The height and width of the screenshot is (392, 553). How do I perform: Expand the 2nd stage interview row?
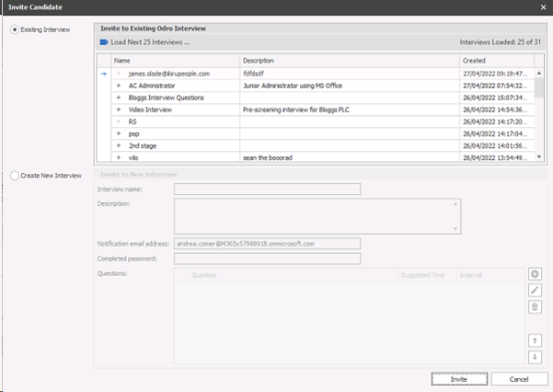coord(119,145)
